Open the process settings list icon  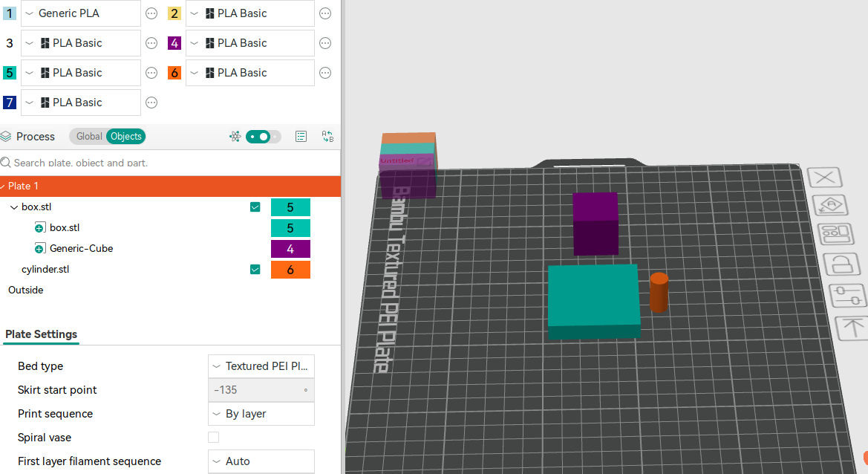click(301, 136)
